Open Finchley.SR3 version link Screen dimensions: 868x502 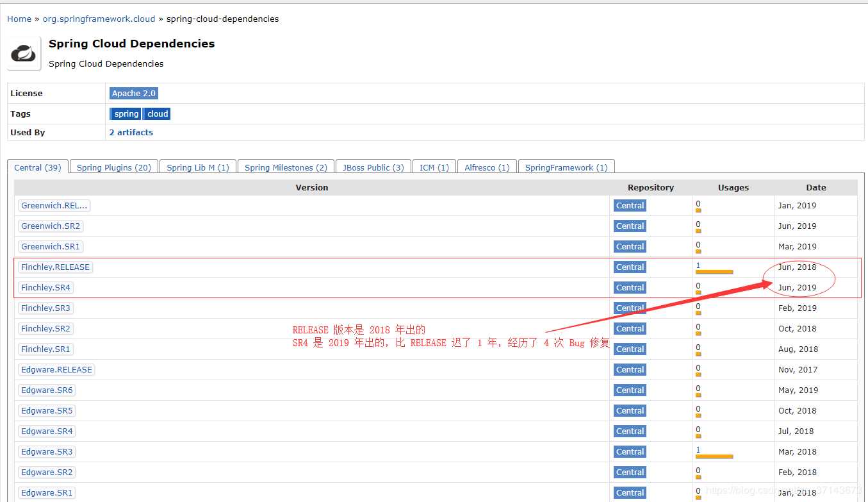click(45, 308)
